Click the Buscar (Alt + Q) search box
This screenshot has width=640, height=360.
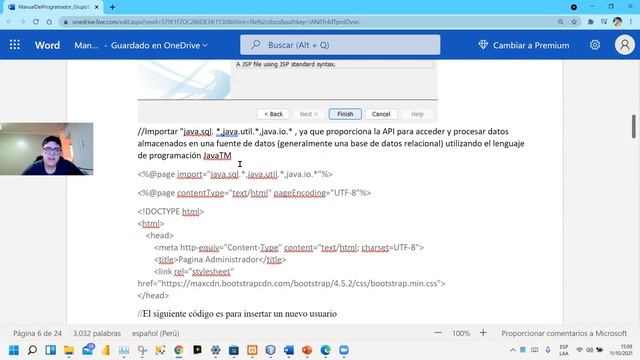[x=340, y=45]
